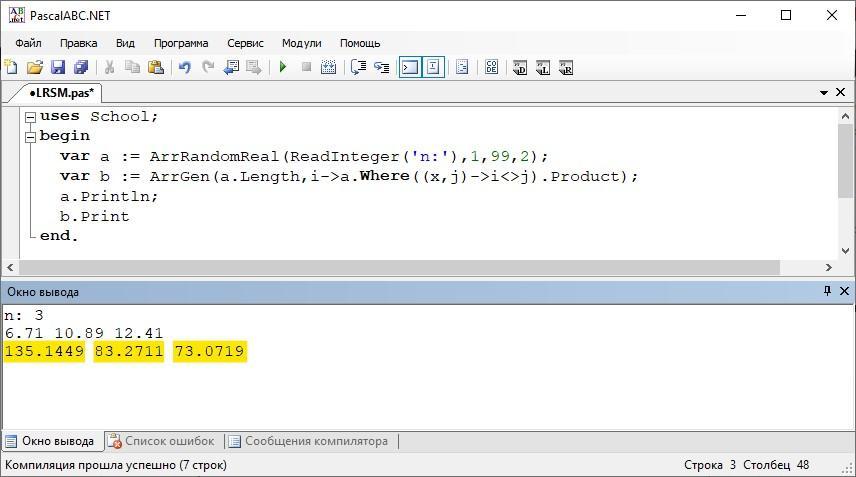The image size is (856, 477).
Task: Pin the Окно вывода panel
Action: (827, 291)
